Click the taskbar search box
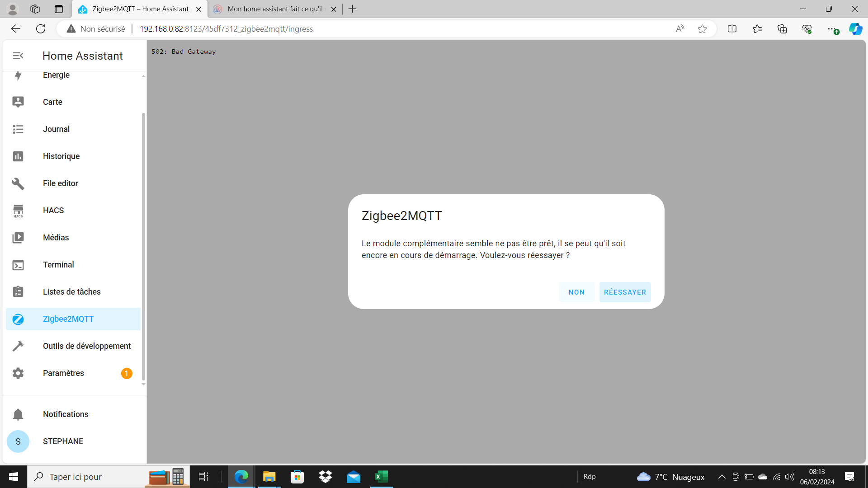The image size is (868, 488). point(108,477)
